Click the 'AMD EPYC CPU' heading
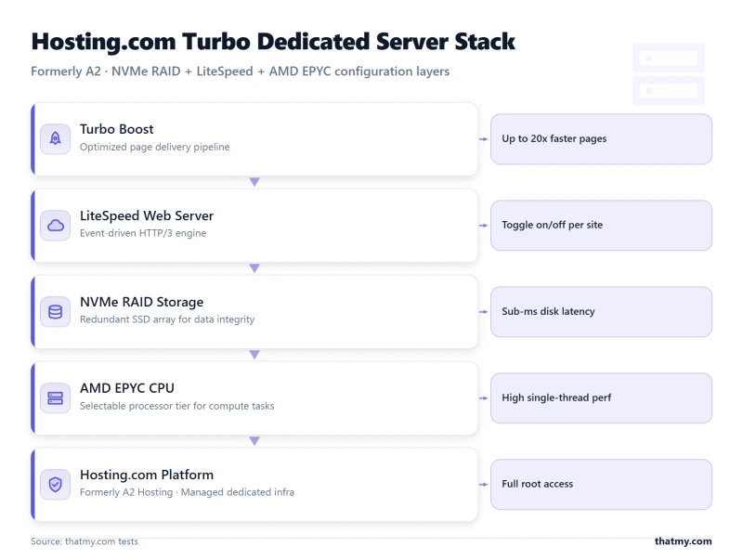This screenshot has height=560, width=743. [126, 388]
